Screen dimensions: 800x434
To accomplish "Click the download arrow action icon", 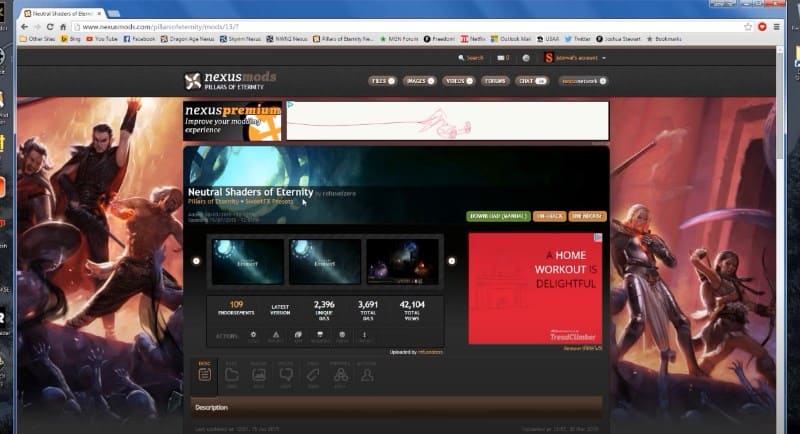I will point(364,336).
